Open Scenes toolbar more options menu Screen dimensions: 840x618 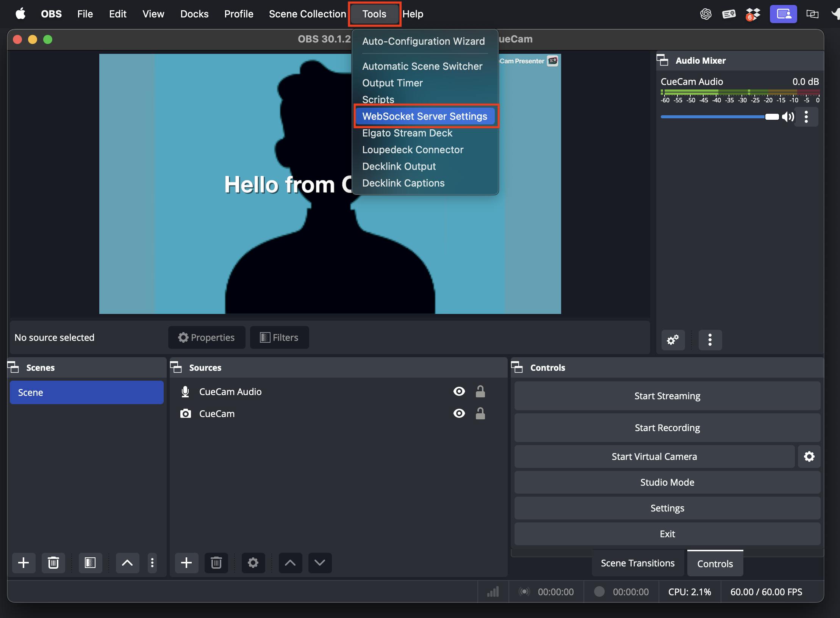tap(152, 563)
